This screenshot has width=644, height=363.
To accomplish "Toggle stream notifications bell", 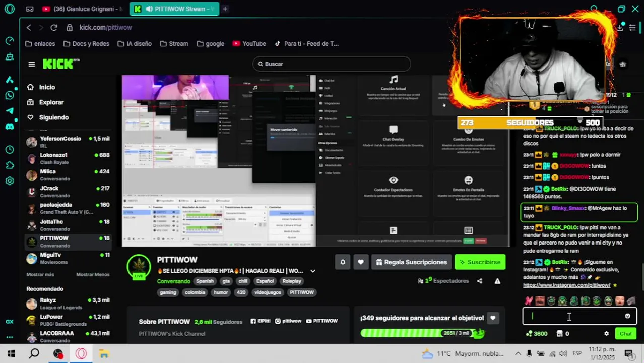I will [x=343, y=262].
